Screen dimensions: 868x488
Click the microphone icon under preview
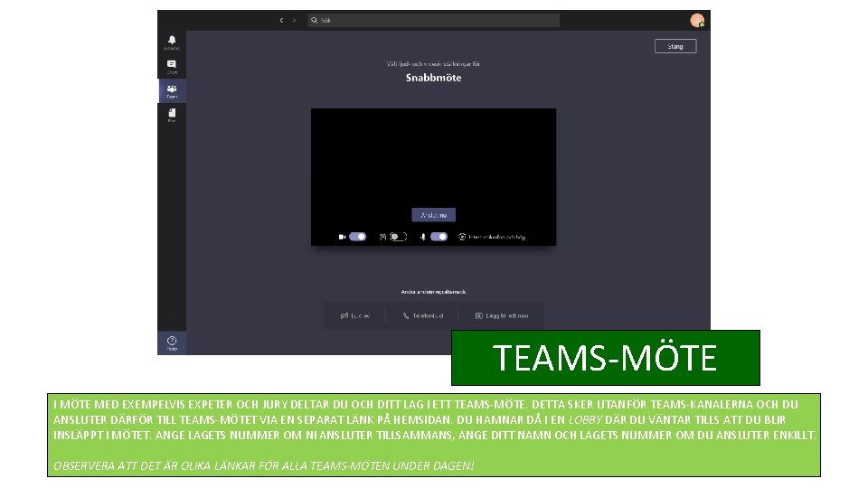tap(423, 237)
